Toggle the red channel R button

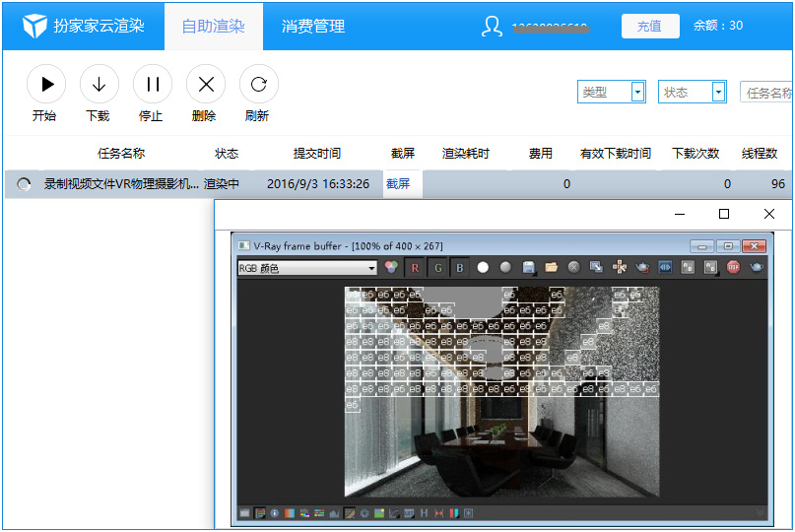click(x=415, y=267)
